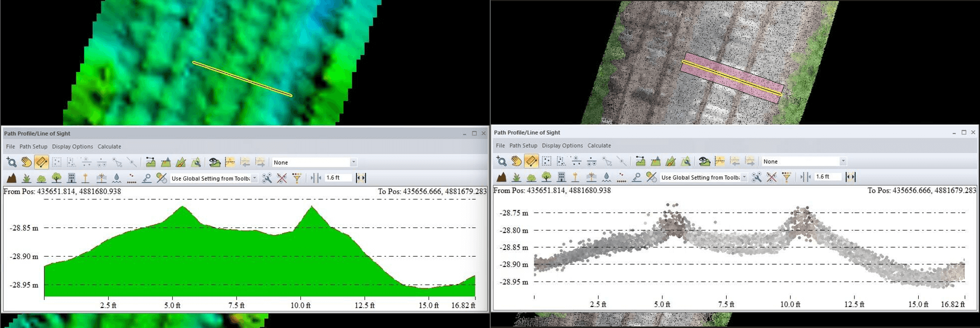Click File in the point cloud profile window menu bar

[x=500, y=145]
